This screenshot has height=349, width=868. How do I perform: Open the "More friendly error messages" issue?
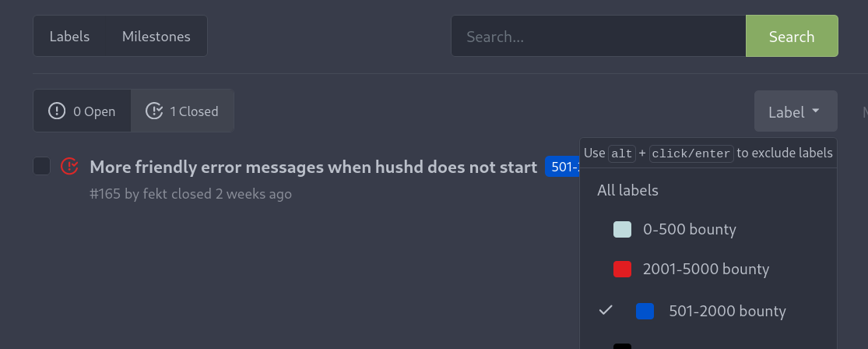tap(313, 167)
